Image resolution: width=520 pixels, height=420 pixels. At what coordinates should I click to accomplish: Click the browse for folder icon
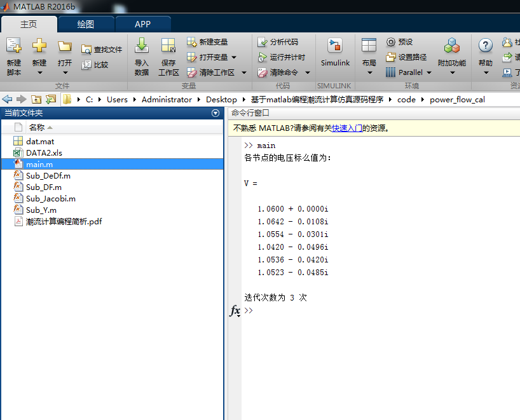click(x=51, y=99)
